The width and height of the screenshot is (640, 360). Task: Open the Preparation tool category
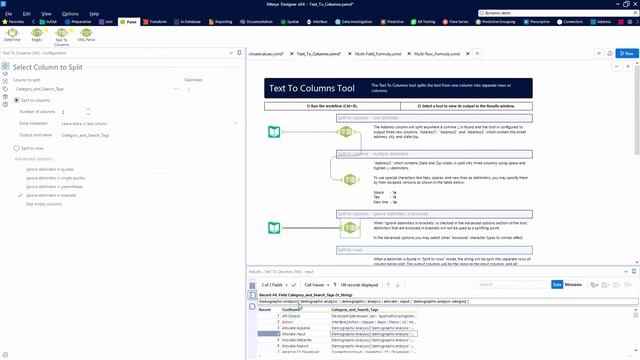click(x=78, y=22)
